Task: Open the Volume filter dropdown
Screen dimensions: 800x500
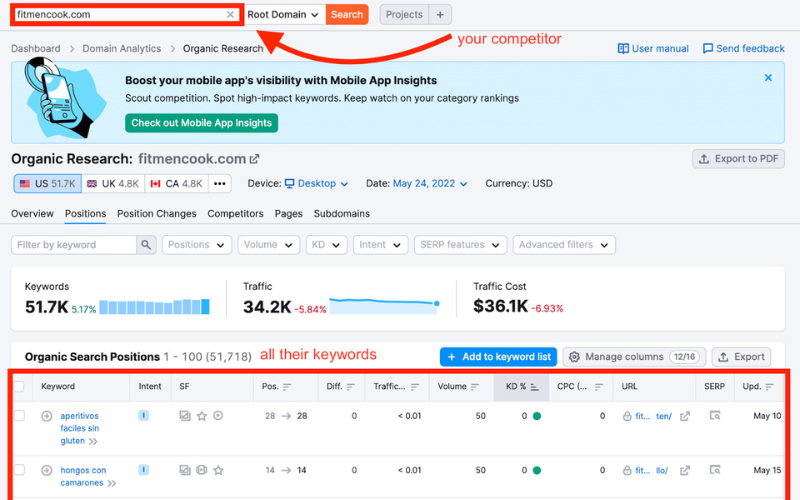Action: pos(268,245)
